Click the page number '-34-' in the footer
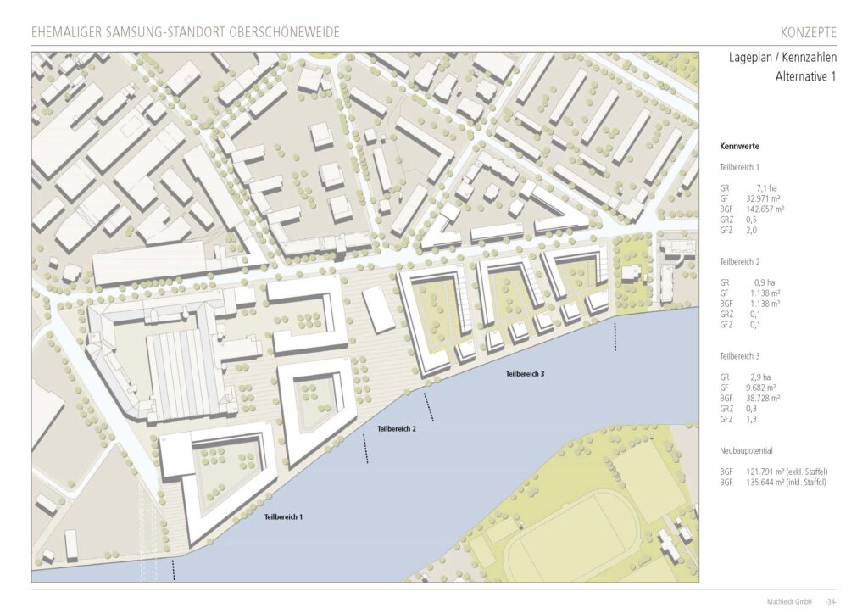The width and height of the screenshot is (868, 614). tap(830, 601)
